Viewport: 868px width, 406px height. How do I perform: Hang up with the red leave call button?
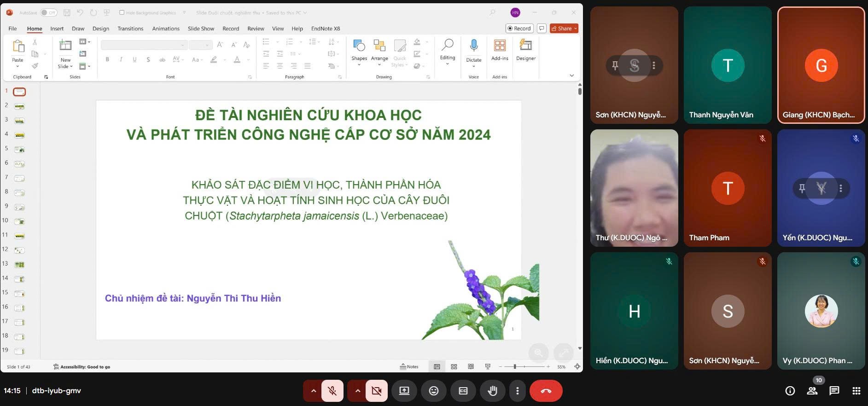[x=546, y=391]
